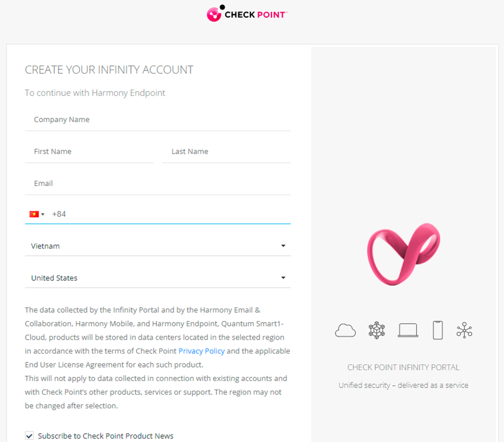Select the Last Name input field
504x442 pixels.
tap(226, 151)
